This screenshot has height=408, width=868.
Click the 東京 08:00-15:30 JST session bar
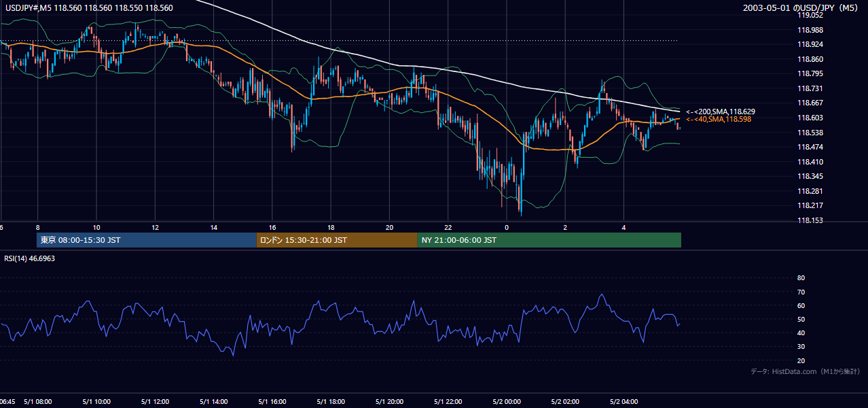(147, 240)
